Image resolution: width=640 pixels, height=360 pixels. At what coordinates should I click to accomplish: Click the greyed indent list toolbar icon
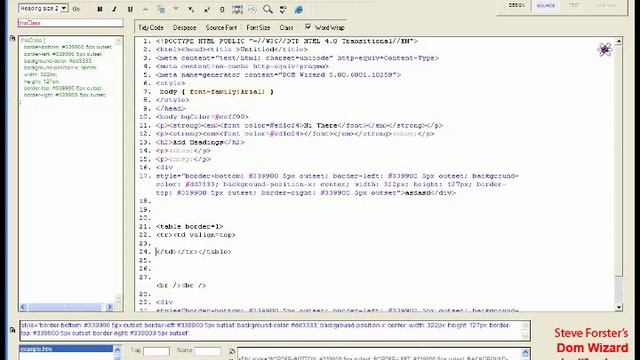(x=160, y=9)
